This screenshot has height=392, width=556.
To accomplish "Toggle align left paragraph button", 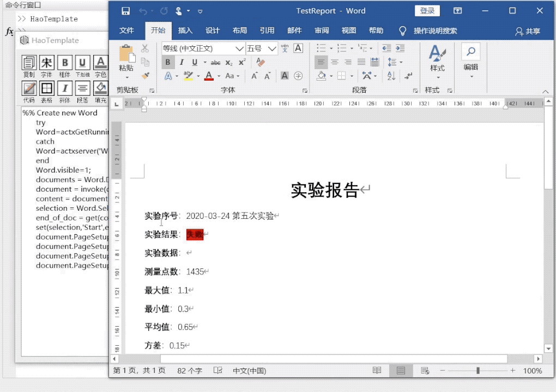I will (321, 62).
